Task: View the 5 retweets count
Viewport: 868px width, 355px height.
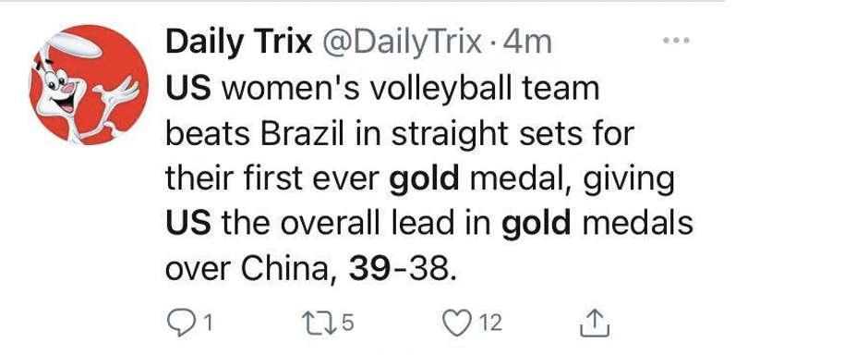Action: (x=347, y=323)
